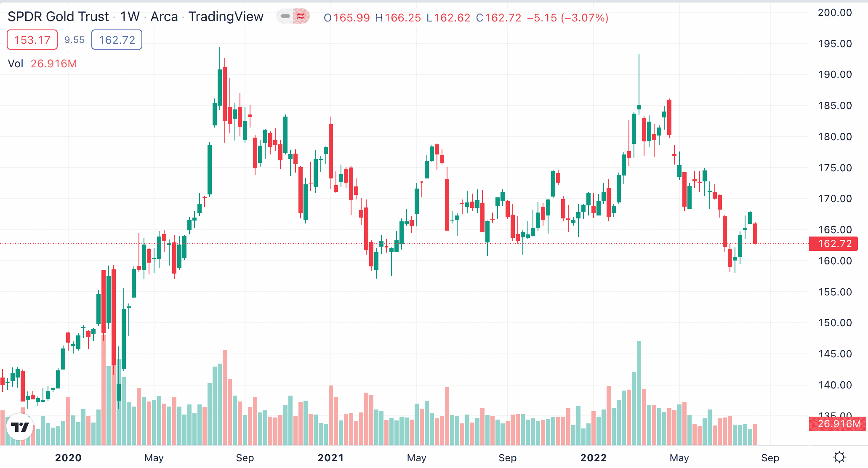
Task: Click the 2020 year label on time axis
Action: tap(68, 458)
